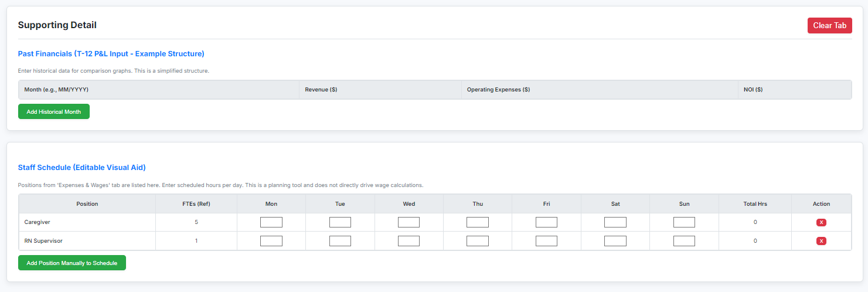
Task: Focus RN Supervisor Wednesday hours field
Action: (x=409, y=241)
